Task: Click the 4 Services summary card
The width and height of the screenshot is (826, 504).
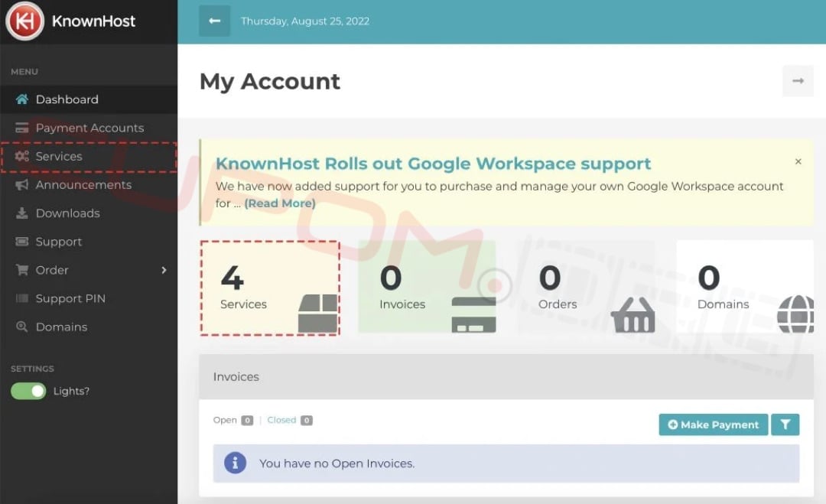Action: (x=270, y=288)
